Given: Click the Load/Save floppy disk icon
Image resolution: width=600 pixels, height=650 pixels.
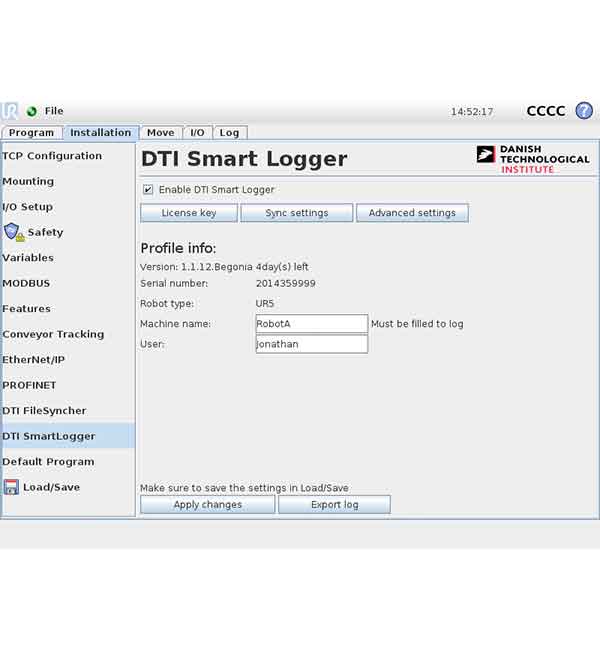Looking at the screenshot, I should [11, 487].
